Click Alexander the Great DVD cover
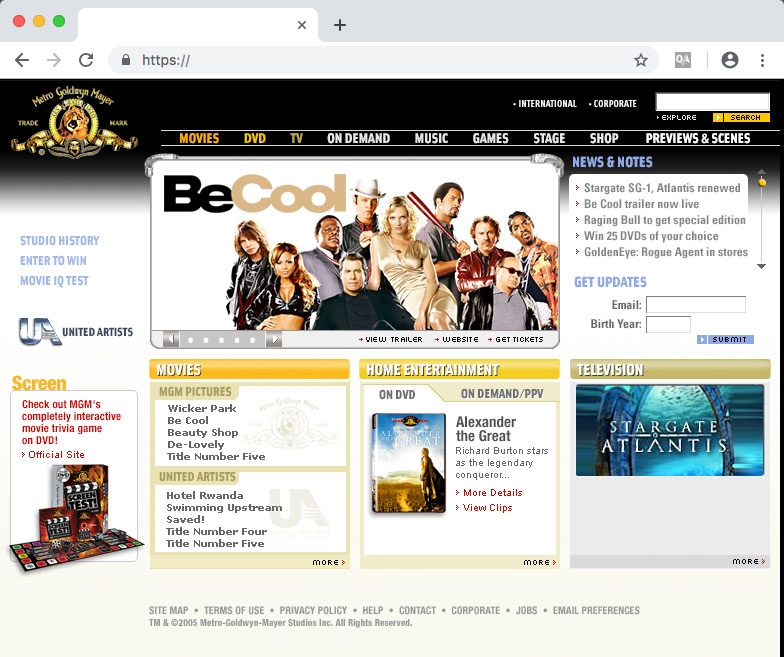Viewport: 784px width, 657px height. click(408, 464)
